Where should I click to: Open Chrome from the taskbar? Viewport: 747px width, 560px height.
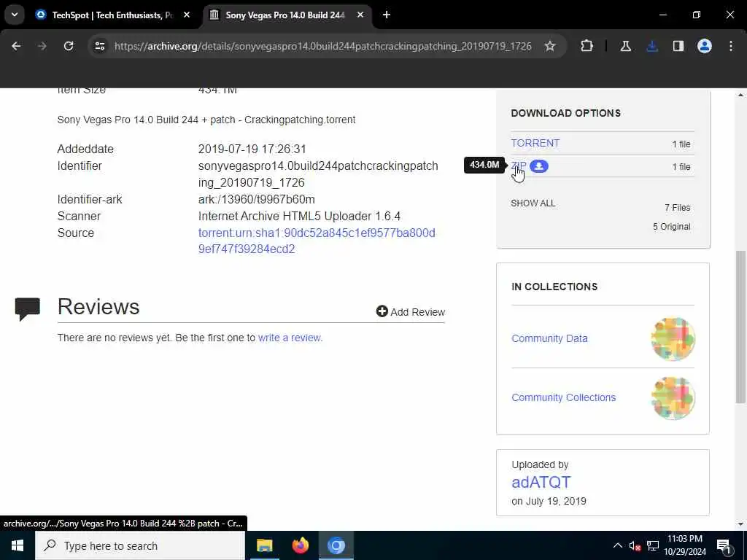[x=336, y=545]
